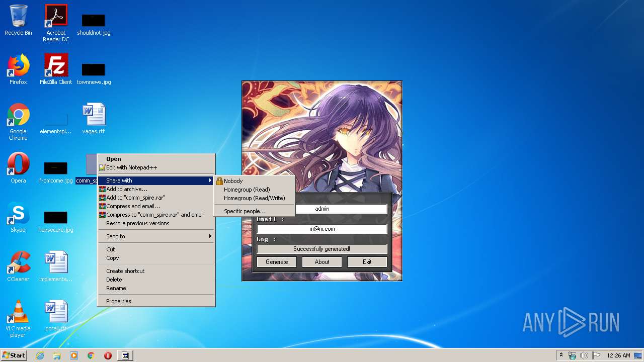Screen dimensions: 644x362
Task: Click the 12:26 AM taskbar clock
Action: pyautogui.click(x=618, y=355)
